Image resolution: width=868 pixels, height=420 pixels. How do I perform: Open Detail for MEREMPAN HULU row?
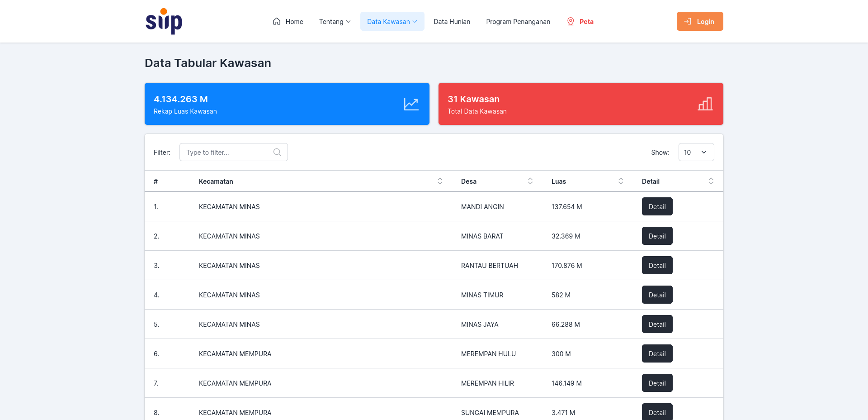pos(657,353)
